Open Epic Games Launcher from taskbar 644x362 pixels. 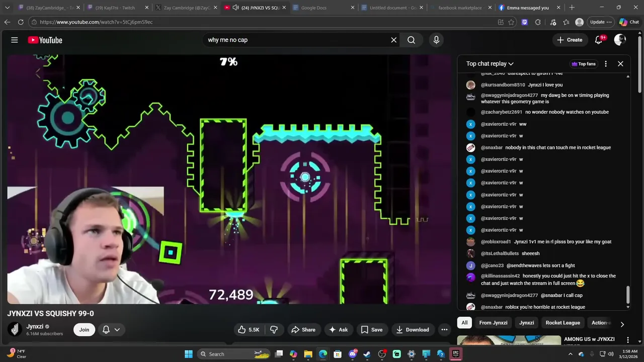tap(455, 354)
